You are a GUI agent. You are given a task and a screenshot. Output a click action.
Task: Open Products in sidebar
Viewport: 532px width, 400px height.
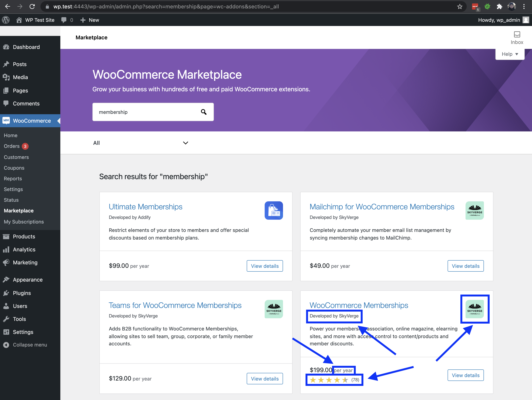coord(30,236)
